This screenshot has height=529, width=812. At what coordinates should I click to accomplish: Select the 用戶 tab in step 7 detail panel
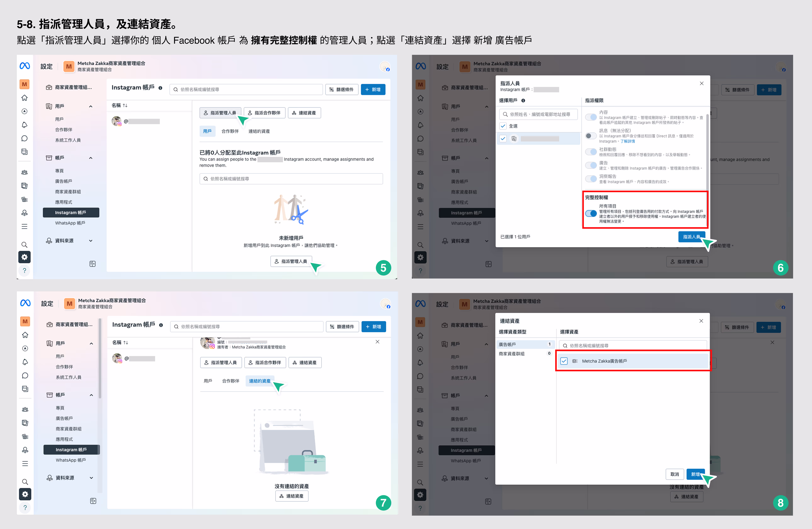click(x=208, y=381)
